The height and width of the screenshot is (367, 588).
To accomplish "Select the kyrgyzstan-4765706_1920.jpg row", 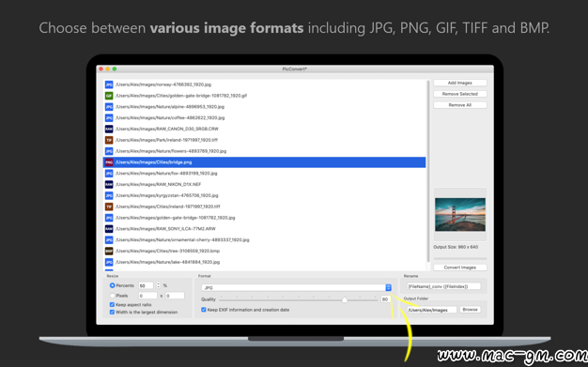I will pos(264,195).
